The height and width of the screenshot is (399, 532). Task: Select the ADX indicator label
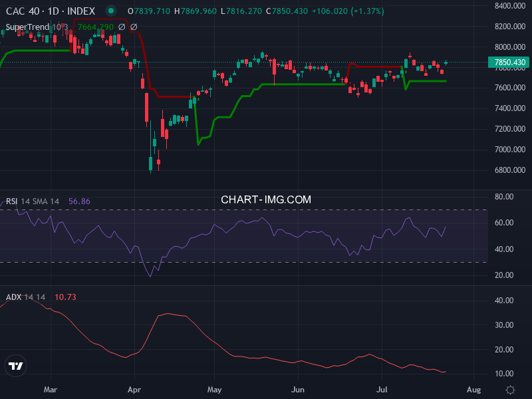[x=14, y=297]
